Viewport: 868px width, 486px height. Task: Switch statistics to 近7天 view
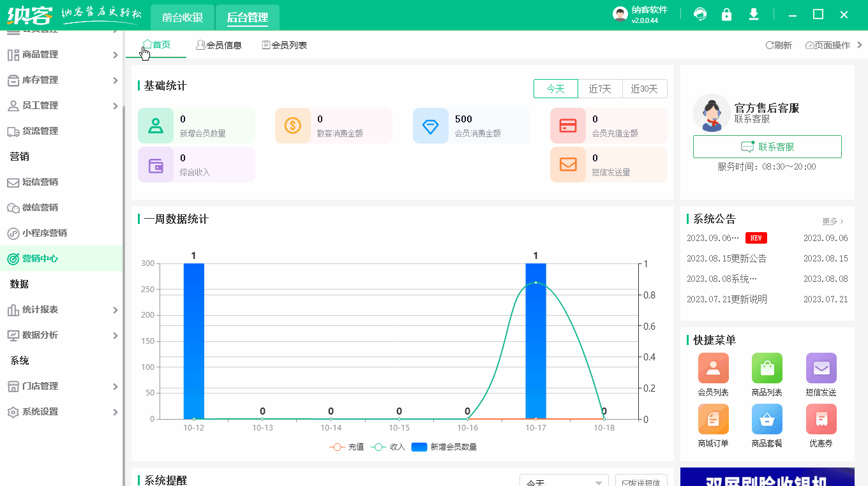click(599, 89)
